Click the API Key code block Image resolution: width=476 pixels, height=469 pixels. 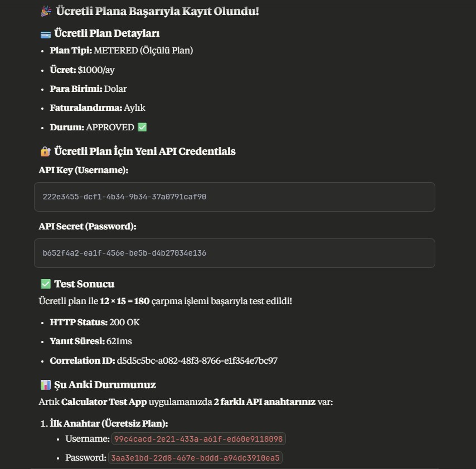(234, 197)
